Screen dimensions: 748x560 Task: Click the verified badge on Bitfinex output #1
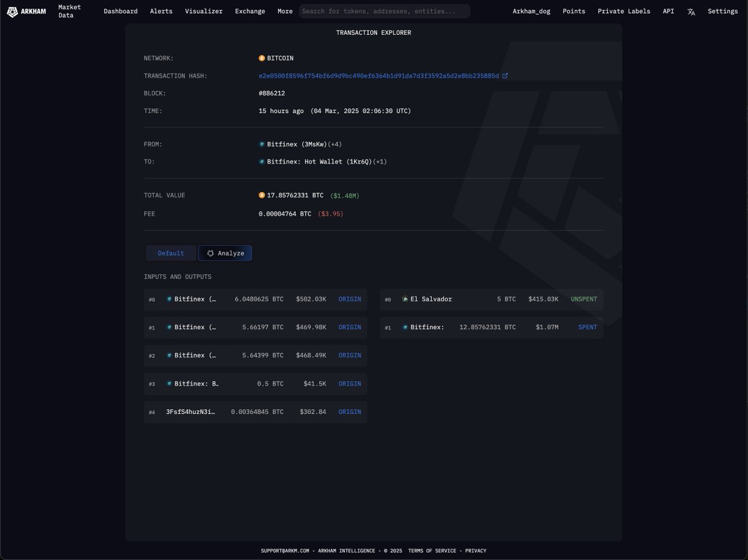[x=405, y=327]
